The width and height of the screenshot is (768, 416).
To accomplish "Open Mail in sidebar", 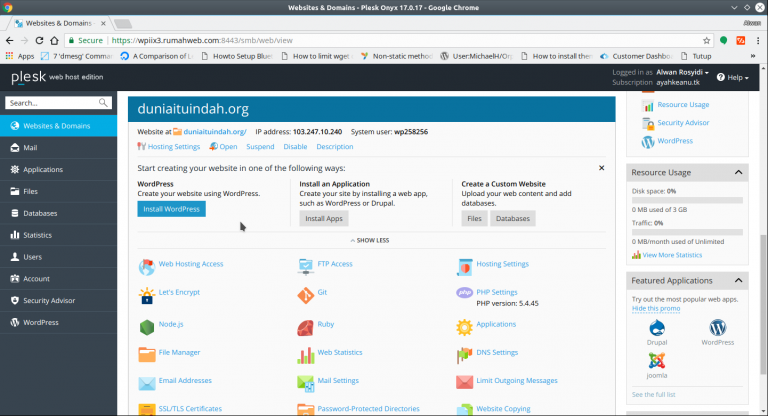I will (58, 147).
